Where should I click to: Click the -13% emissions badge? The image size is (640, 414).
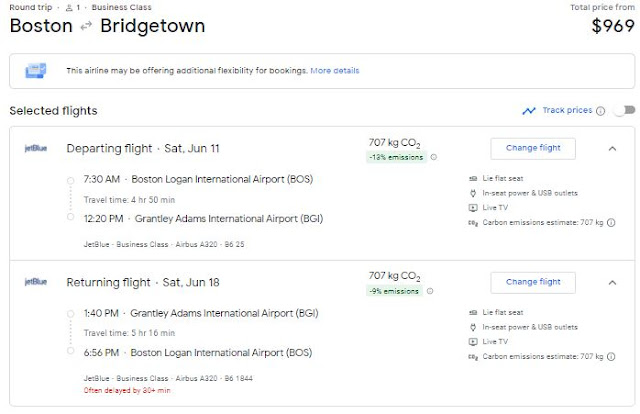[x=397, y=157]
